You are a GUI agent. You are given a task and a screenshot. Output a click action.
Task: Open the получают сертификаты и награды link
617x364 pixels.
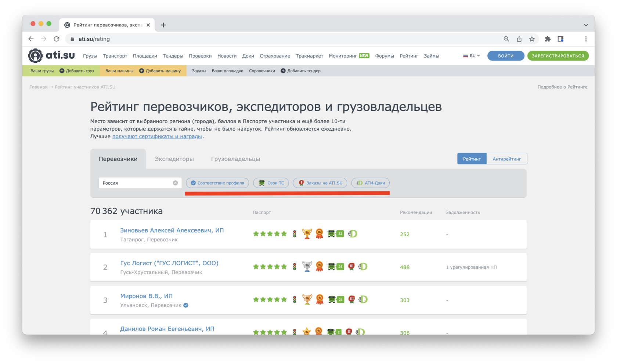pyautogui.click(x=157, y=136)
